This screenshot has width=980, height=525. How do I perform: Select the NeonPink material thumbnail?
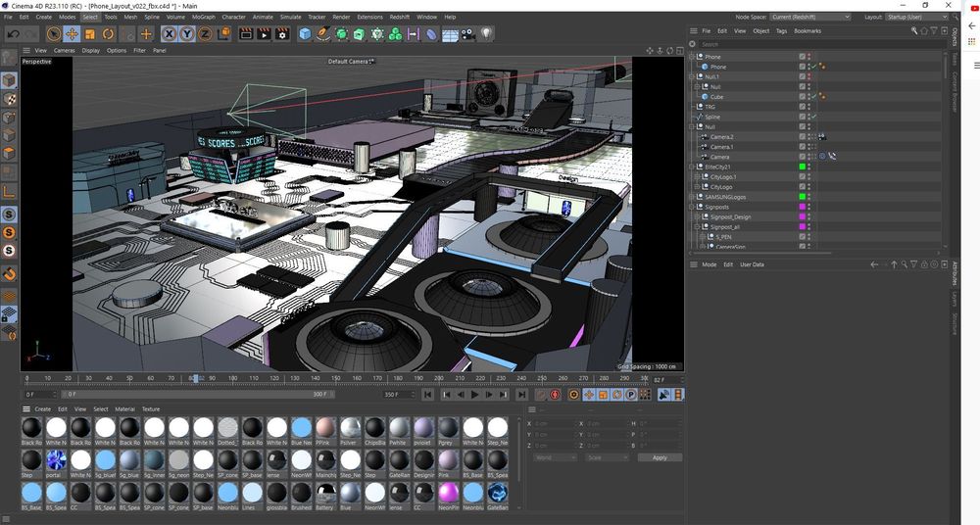click(x=448, y=493)
